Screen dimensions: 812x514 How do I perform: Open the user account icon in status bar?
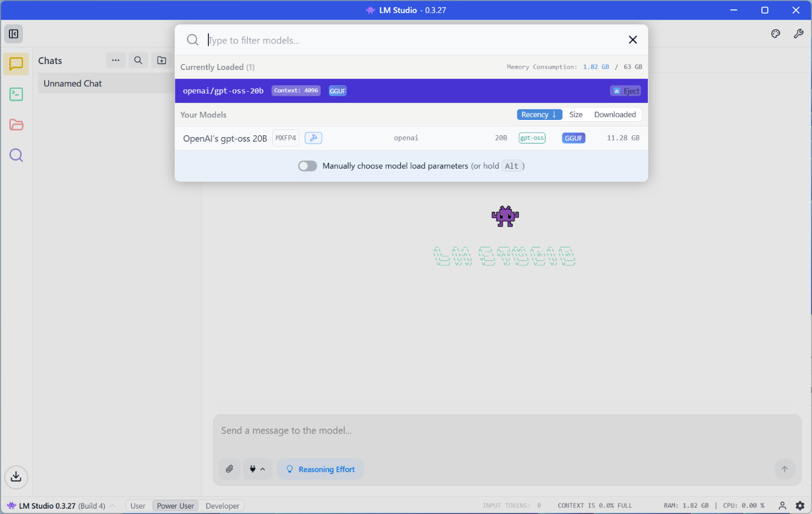click(x=782, y=506)
